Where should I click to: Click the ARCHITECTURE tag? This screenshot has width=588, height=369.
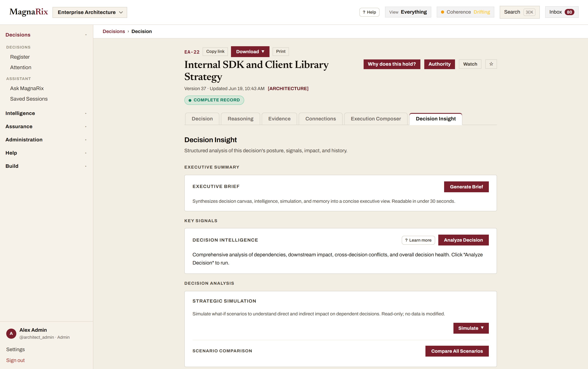pyautogui.click(x=288, y=89)
